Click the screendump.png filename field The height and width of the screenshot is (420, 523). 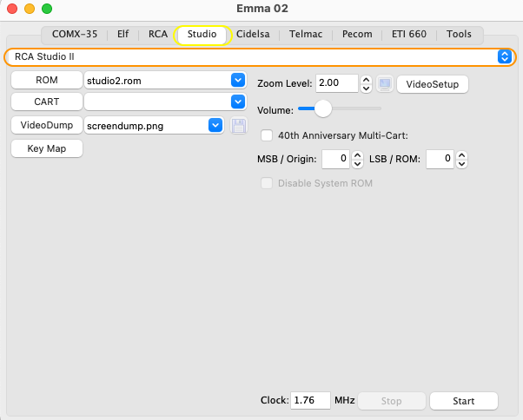pos(146,126)
